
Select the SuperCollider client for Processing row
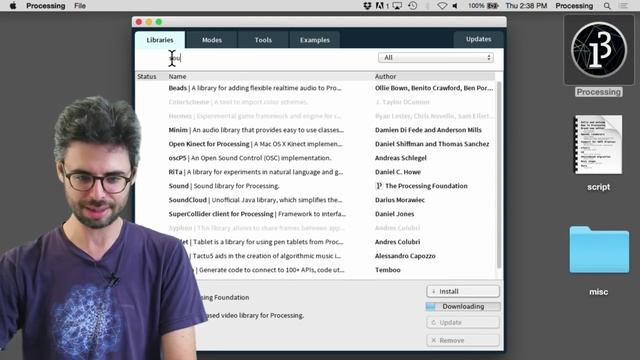[315, 214]
